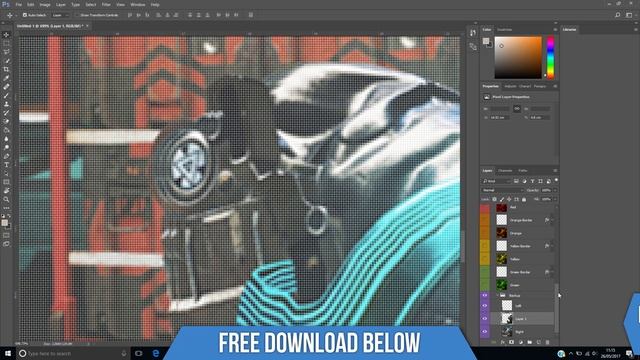
Task: Open the blending mode Normal dropdown
Action: pos(503,190)
